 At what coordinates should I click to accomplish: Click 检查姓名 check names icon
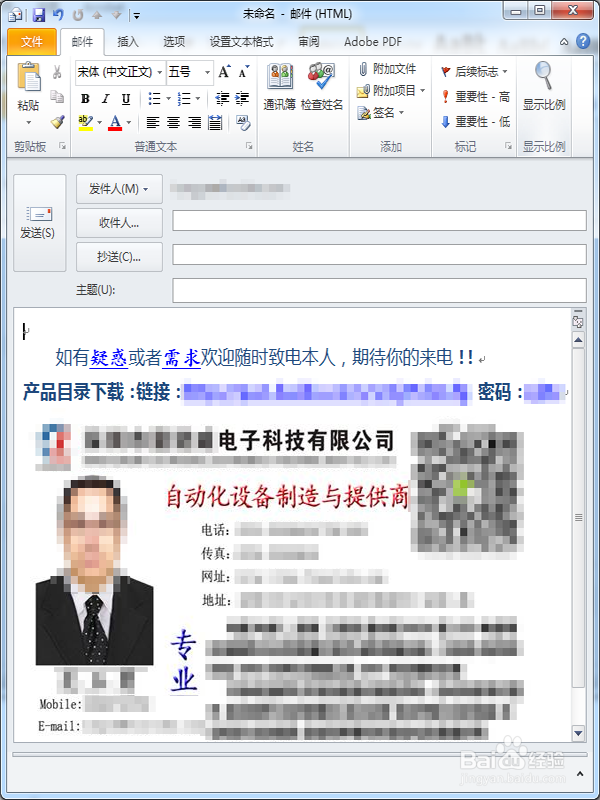coord(322,87)
